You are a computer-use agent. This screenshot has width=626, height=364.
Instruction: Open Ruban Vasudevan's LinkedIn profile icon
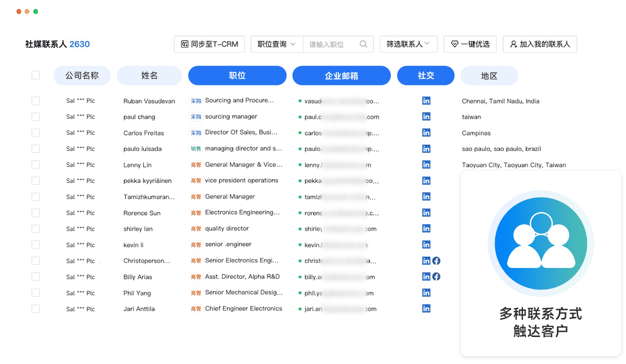(x=426, y=100)
